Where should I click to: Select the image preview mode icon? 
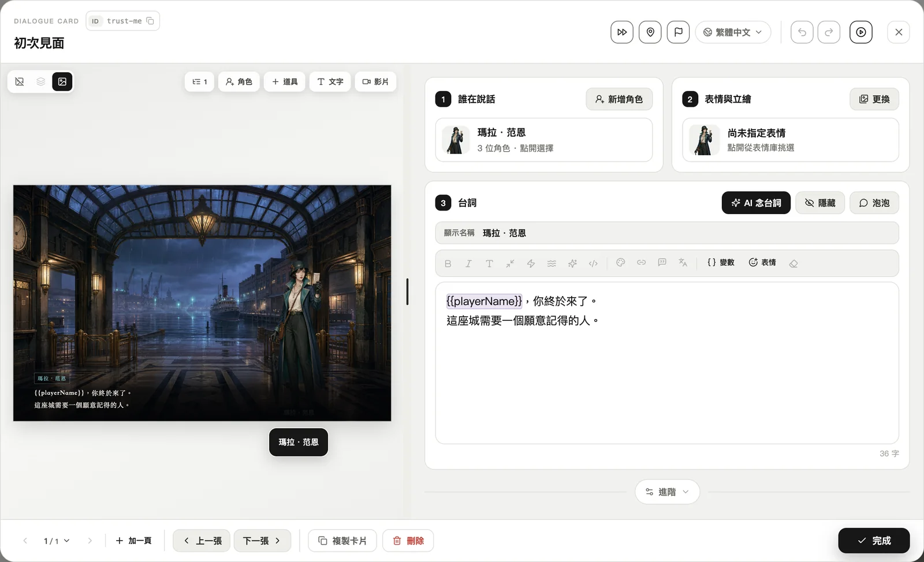(62, 82)
